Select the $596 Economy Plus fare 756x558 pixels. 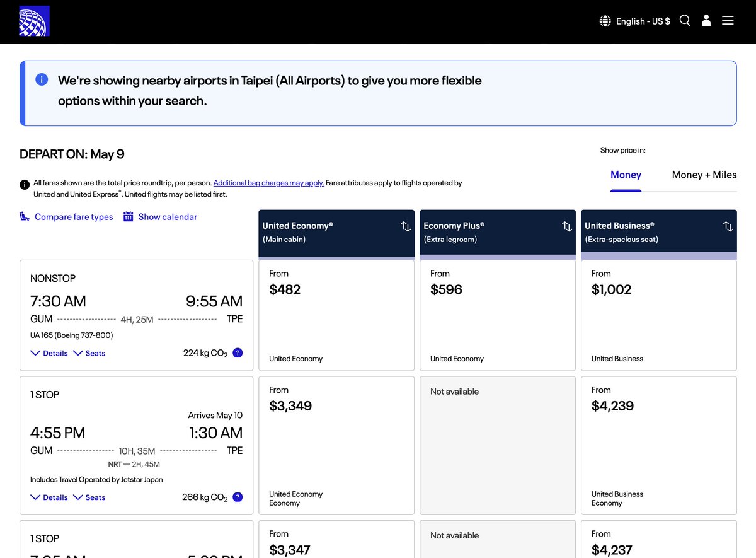(x=498, y=315)
